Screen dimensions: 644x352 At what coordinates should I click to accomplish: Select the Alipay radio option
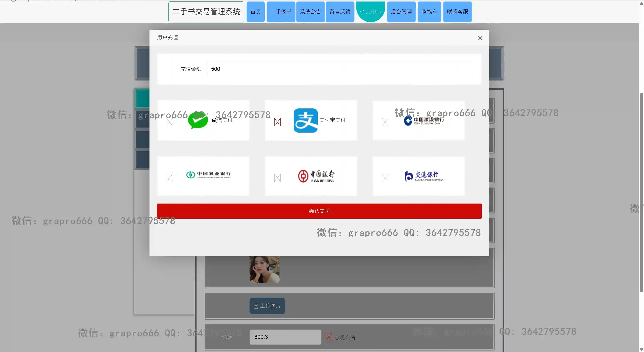tap(277, 122)
